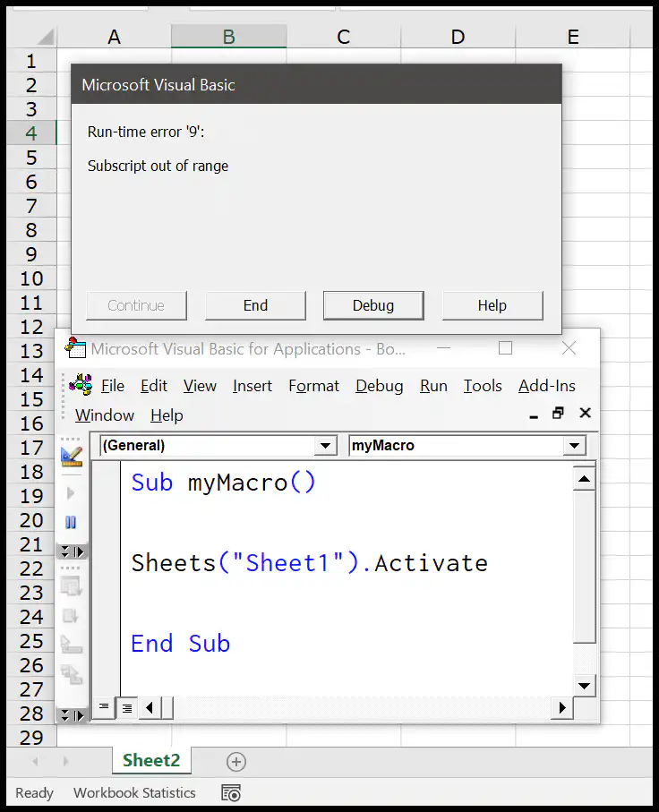Click the New Sheet plus icon
659x812 pixels.
click(x=236, y=762)
